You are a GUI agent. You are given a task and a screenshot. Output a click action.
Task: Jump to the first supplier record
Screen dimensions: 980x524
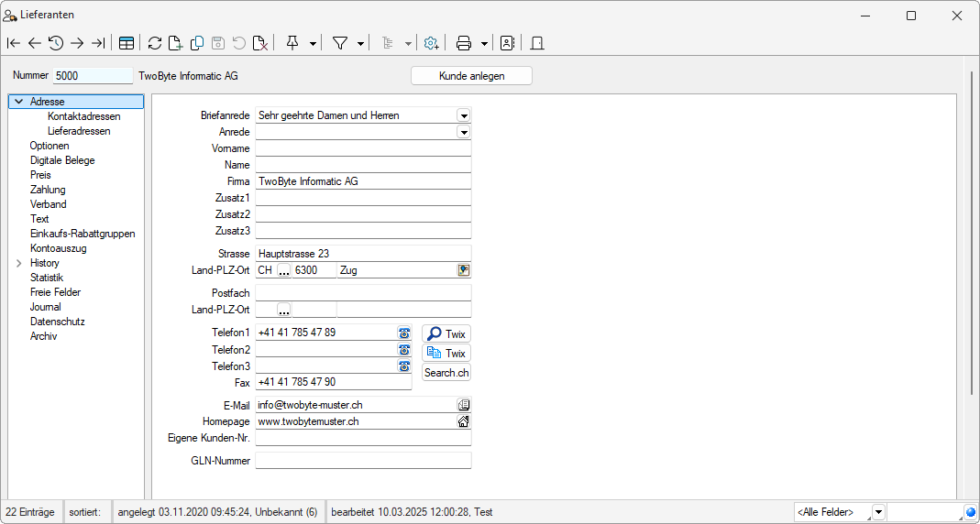point(13,43)
